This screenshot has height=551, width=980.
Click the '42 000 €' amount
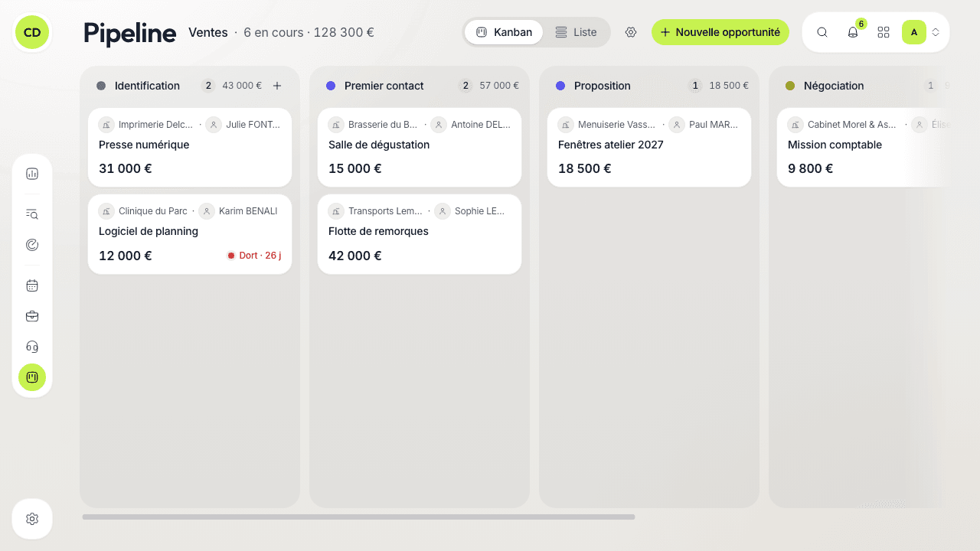click(355, 256)
